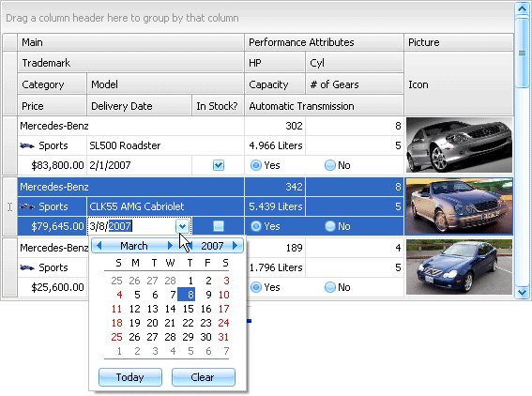Go to next month after March
This screenshot has width=532, height=396.
(x=171, y=246)
